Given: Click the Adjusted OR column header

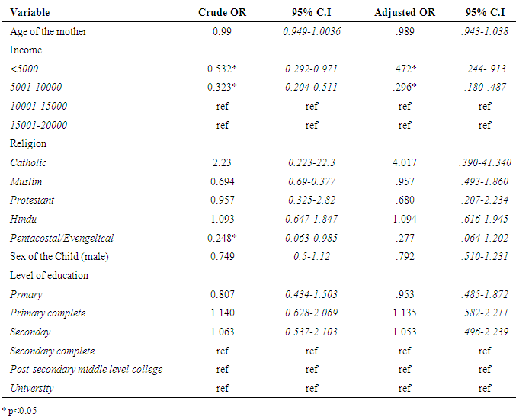Looking at the screenshot, I should point(404,13).
